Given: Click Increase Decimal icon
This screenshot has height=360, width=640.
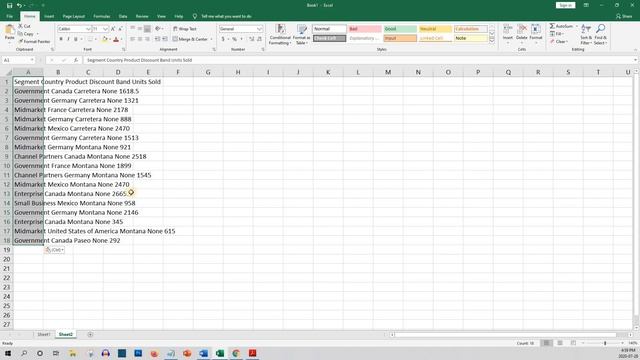Looking at the screenshot, I should tap(251, 39).
